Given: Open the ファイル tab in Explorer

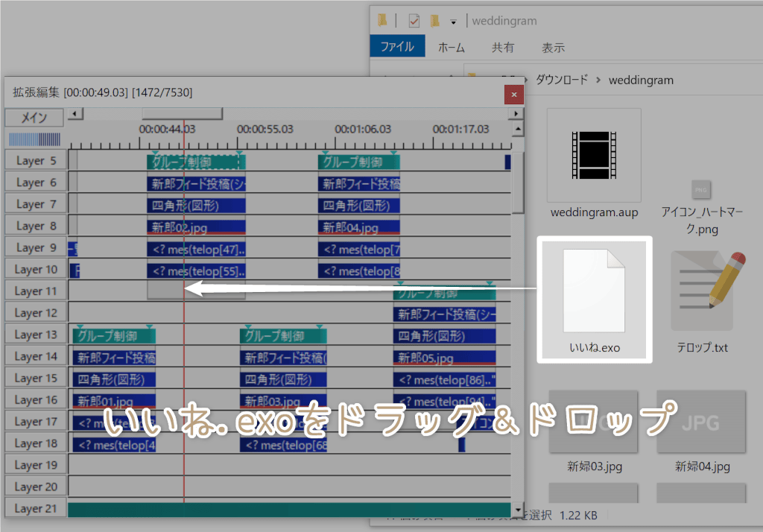Looking at the screenshot, I should click(397, 47).
